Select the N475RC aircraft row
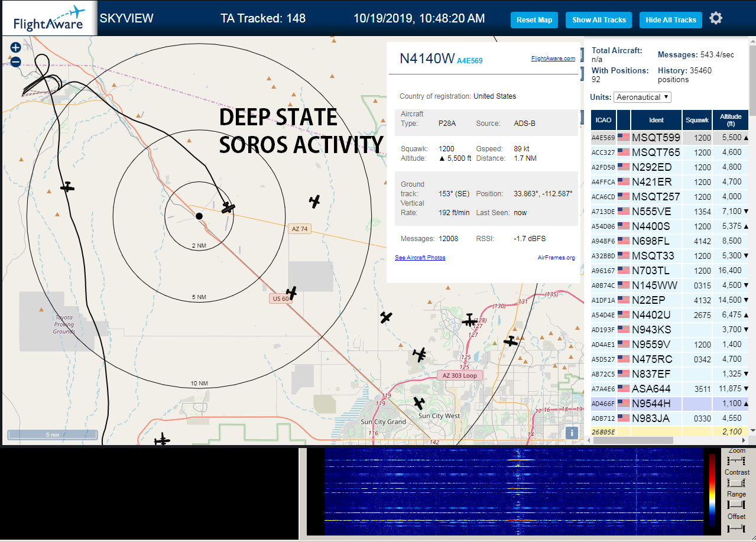Viewport: 756px width, 542px height. point(670,359)
